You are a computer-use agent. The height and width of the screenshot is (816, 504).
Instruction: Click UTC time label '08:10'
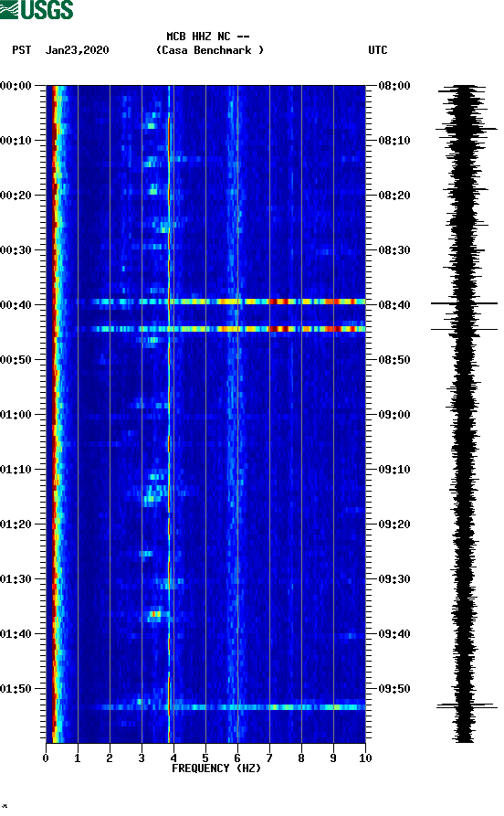[394, 141]
